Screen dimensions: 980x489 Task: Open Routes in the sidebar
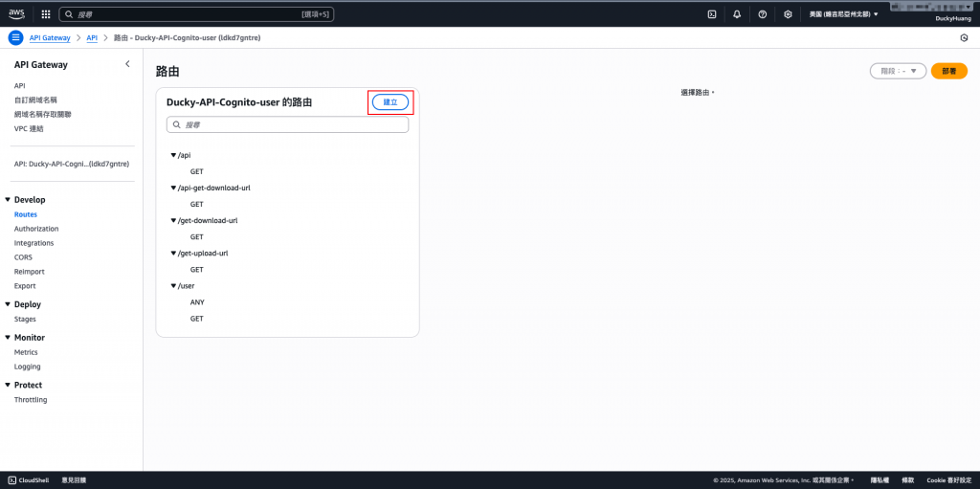click(26, 214)
